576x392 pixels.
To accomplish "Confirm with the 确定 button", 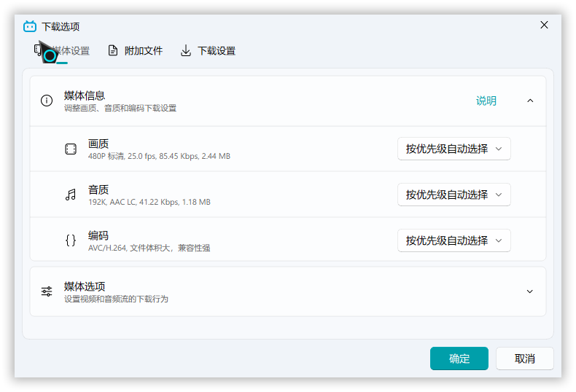I will [459, 358].
